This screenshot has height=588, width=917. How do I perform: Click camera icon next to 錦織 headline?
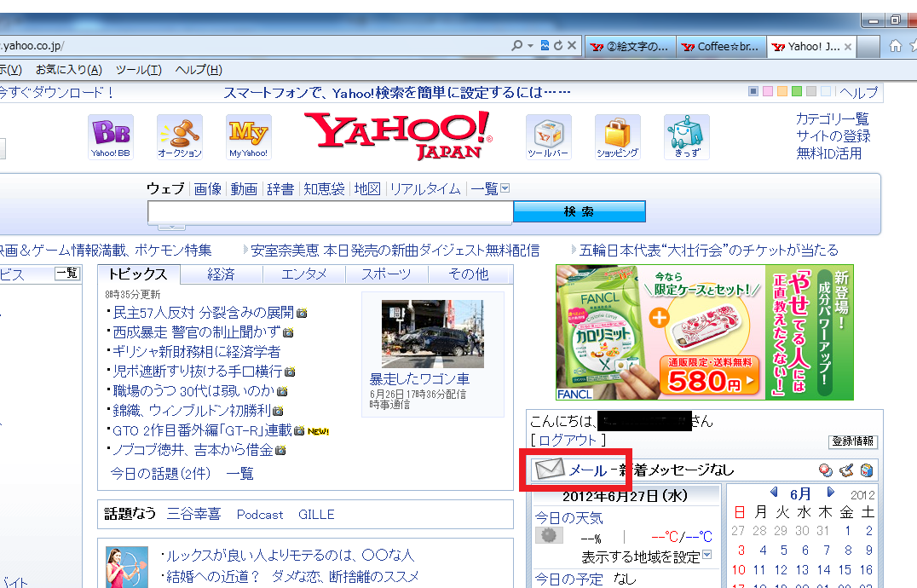[278, 411]
